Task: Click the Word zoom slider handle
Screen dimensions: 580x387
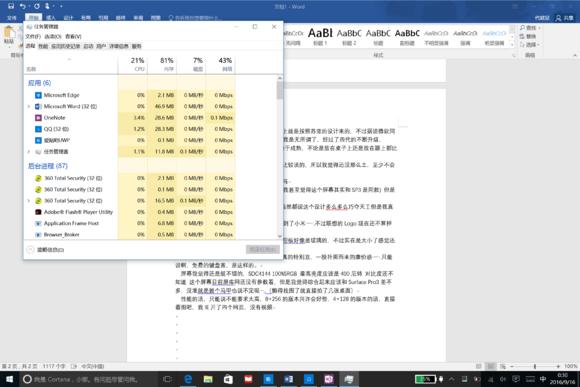Action: pyautogui.click(x=535, y=366)
